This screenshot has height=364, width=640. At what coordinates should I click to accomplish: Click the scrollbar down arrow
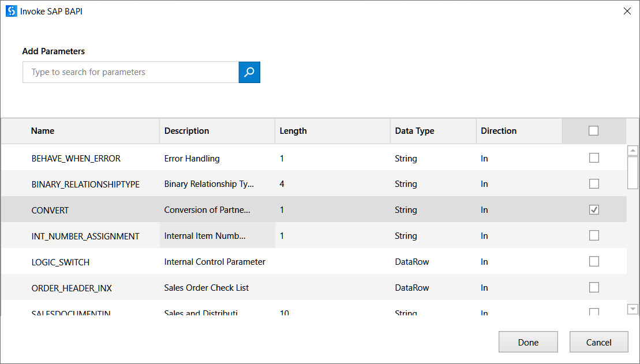point(632,309)
